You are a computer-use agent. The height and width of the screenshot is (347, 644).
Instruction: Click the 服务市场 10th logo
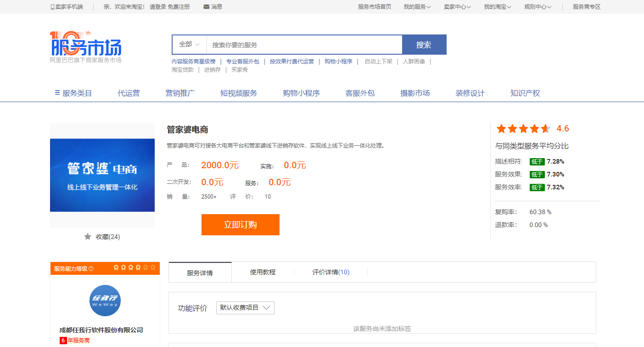pos(86,47)
